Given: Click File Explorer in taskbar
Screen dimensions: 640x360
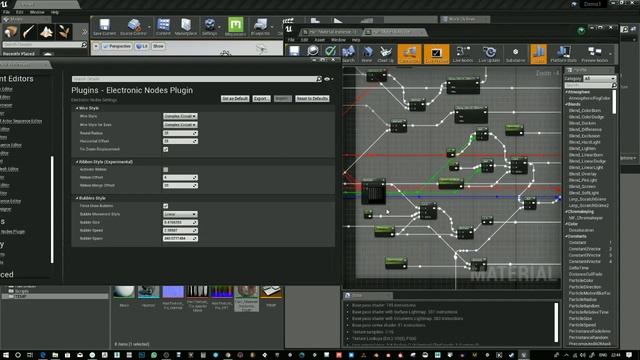Looking at the screenshot, I should coord(55,355).
